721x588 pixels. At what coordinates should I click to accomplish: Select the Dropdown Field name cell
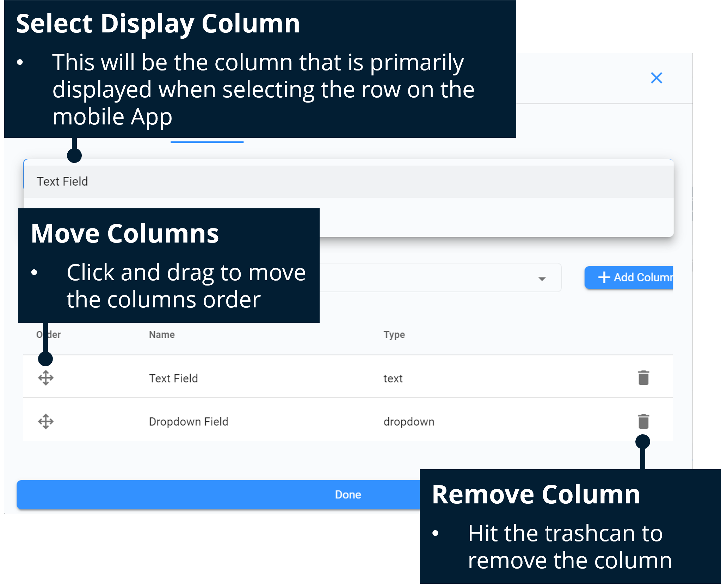coord(189,422)
